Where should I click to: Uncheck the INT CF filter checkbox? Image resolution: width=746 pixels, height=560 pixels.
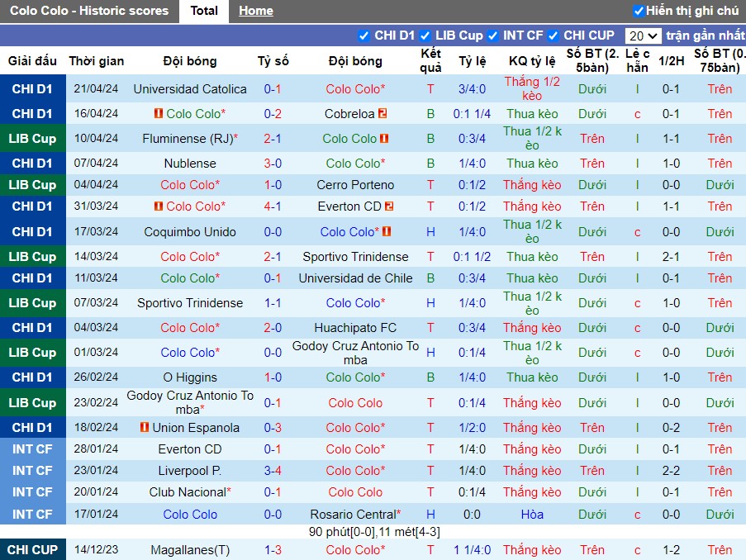click(x=493, y=36)
